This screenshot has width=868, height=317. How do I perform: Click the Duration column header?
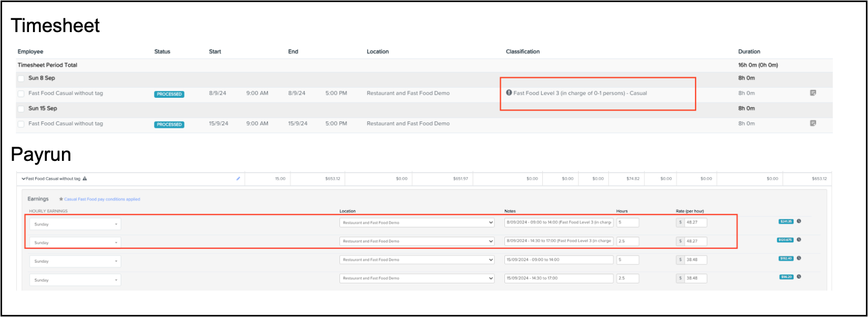[749, 52]
